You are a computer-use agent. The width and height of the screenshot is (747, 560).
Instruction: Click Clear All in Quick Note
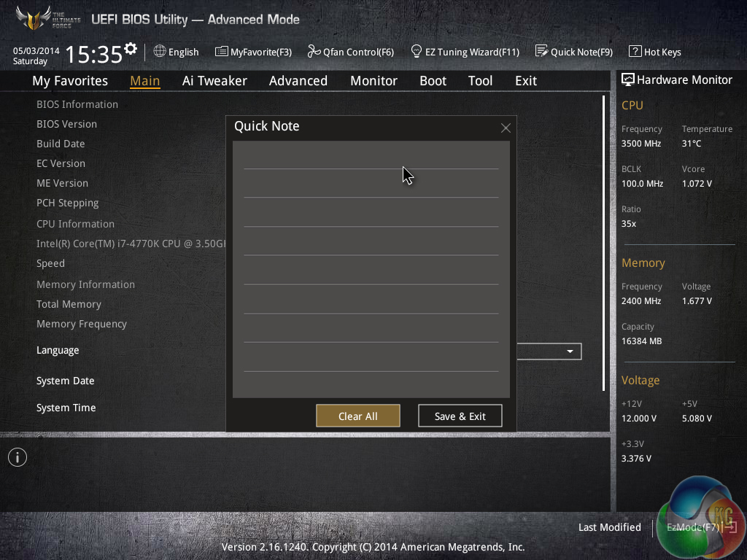point(357,416)
